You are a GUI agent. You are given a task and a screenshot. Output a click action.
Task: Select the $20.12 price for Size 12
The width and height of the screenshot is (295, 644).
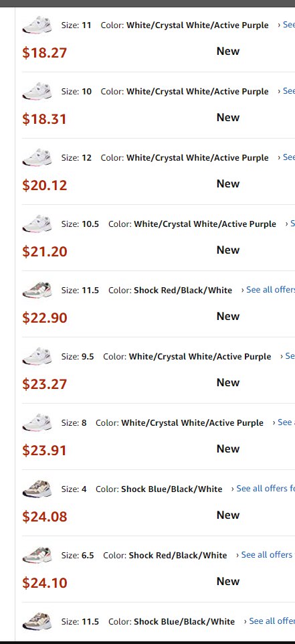[x=44, y=185]
